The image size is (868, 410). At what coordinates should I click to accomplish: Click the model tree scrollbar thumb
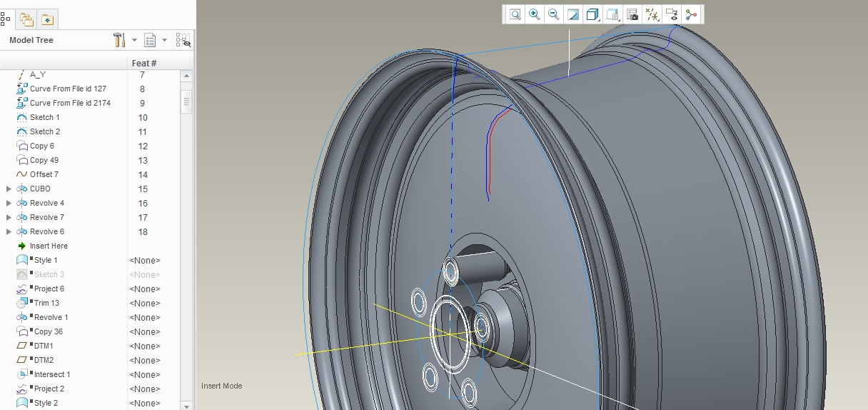186,101
